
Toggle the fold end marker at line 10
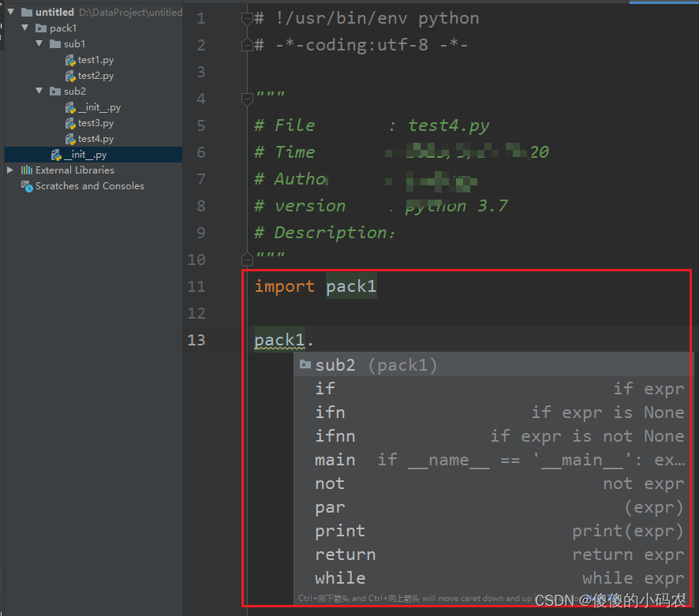pos(247,259)
